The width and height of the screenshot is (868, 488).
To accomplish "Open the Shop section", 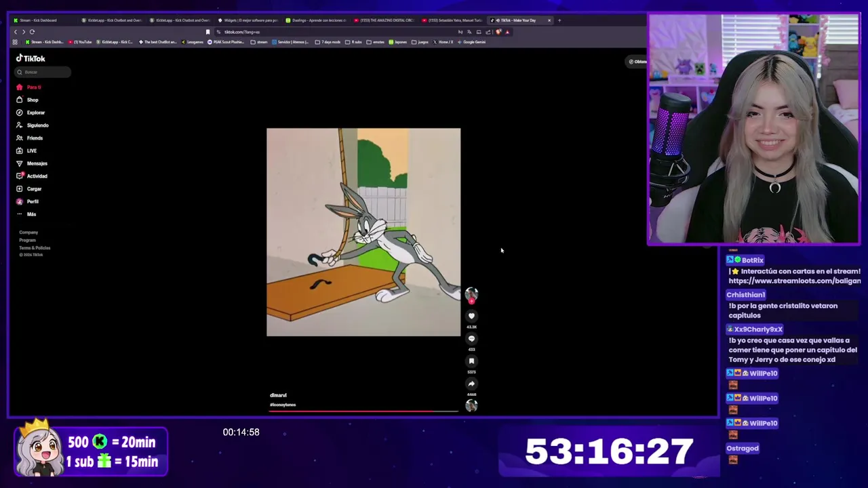I will [x=28, y=100].
